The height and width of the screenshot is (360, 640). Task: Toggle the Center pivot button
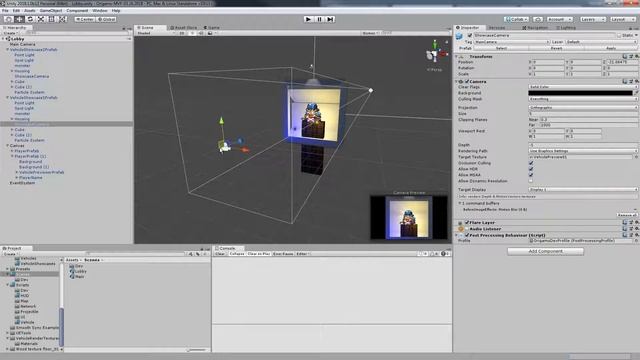click(85, 19)
